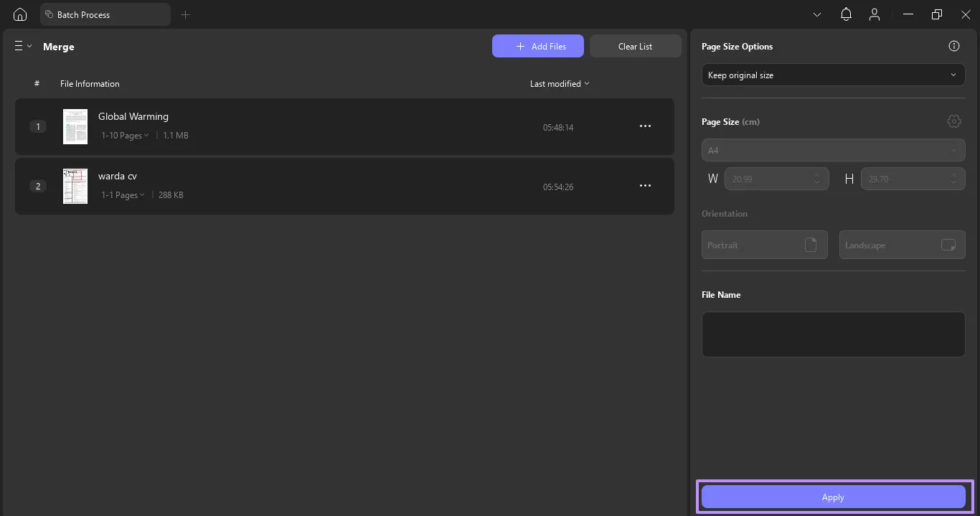Open the A4 page size dropdown
The height and width of the screenshot is (516, 980).
click(x=834, y=150)
